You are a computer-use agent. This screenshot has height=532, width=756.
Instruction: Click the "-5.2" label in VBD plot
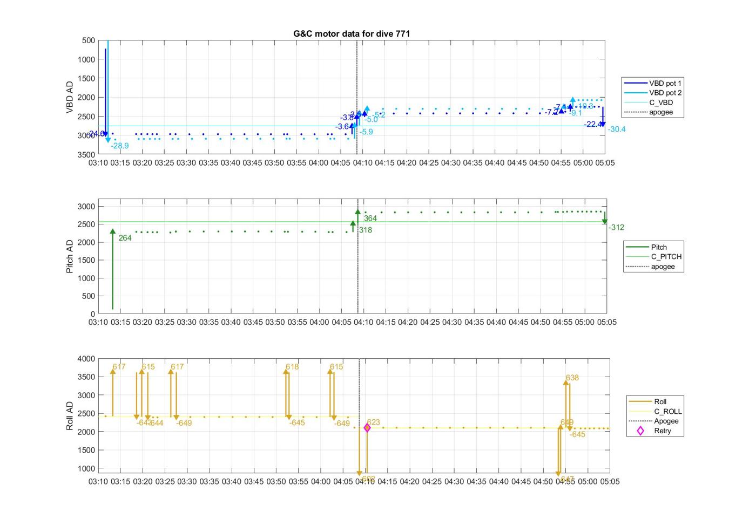click(x=379, y=114)
